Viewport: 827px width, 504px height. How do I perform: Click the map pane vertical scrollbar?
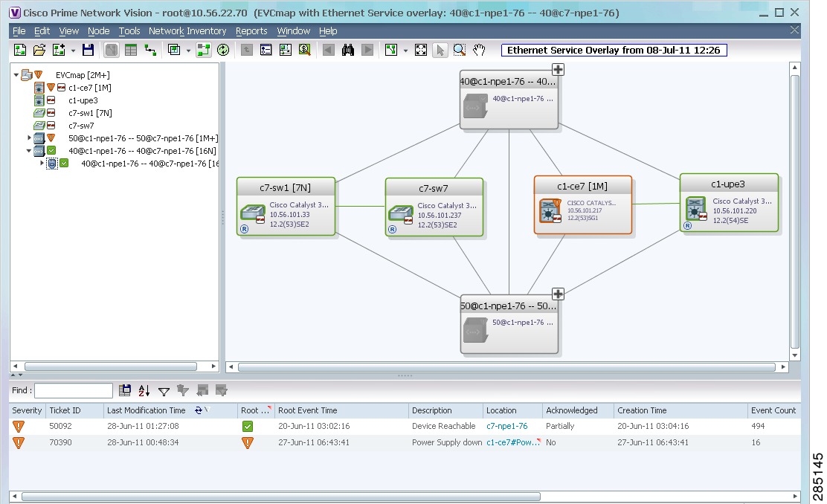click(x=795, y=211)
